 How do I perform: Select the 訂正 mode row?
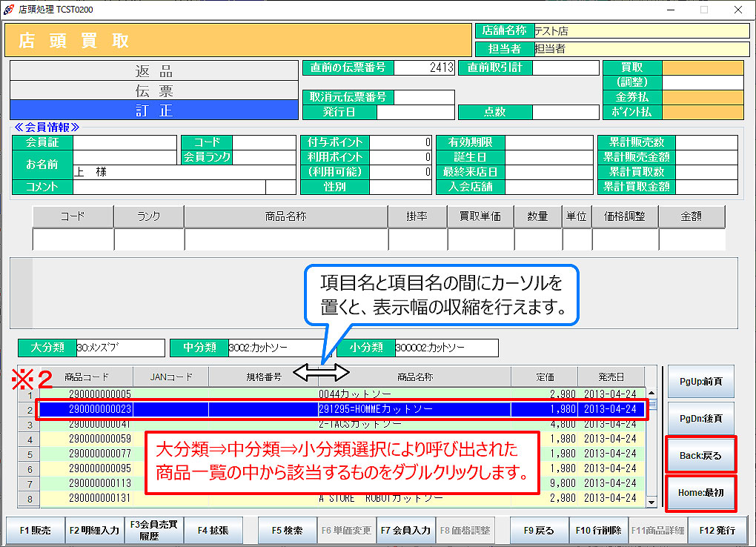pyautogui.click(x=153, y=110)
